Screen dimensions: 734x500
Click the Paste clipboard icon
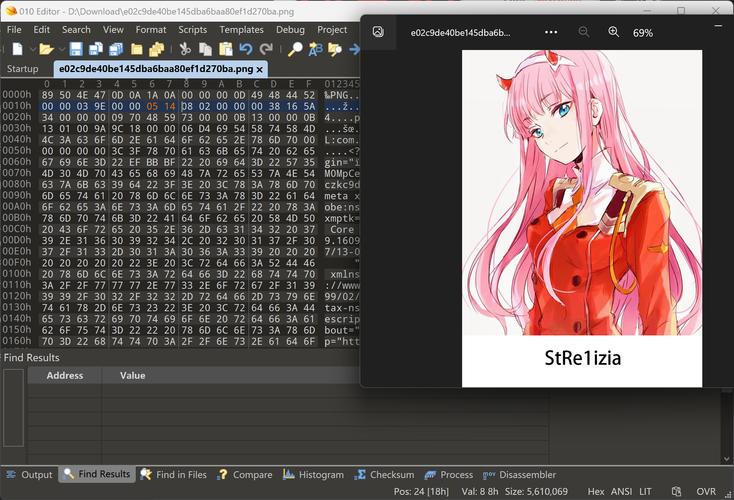tap(226, 49)
